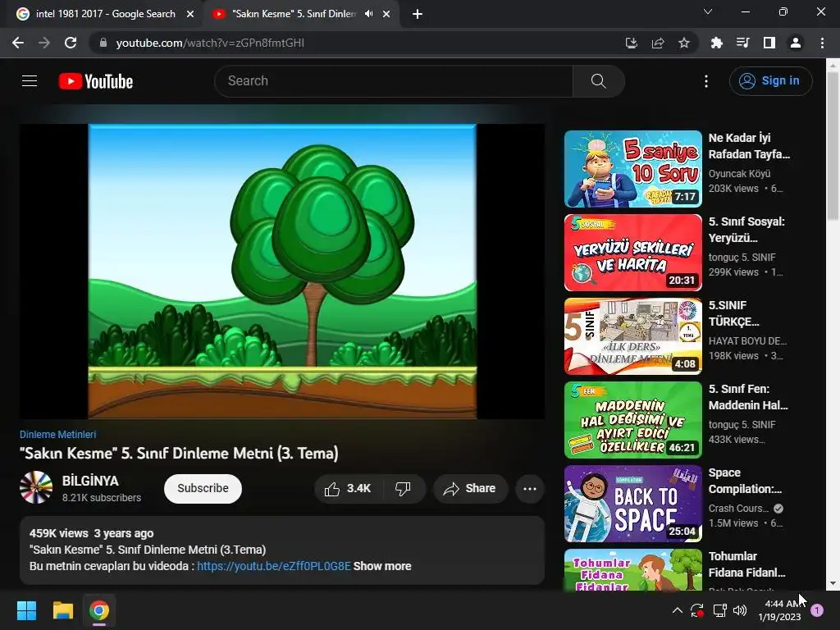840x630 pixels.
Task: Select the Sakın Kesme YouTube tab
Action: [x=294, y=14]
